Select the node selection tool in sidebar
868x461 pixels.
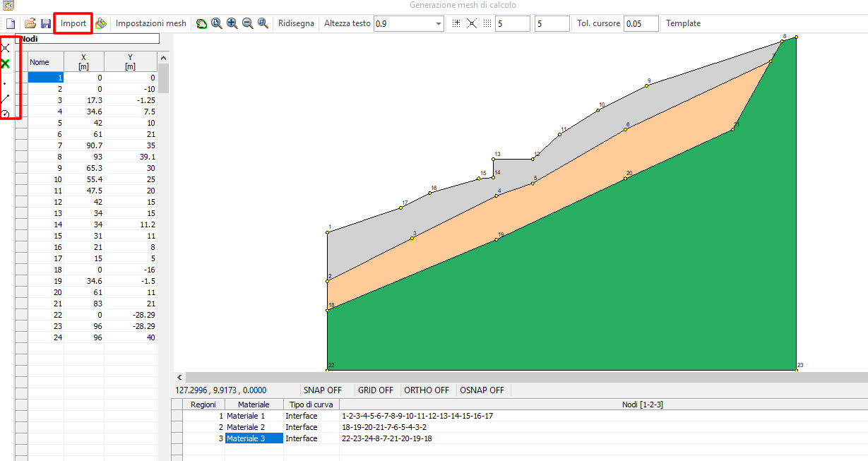tap(6, 48)
